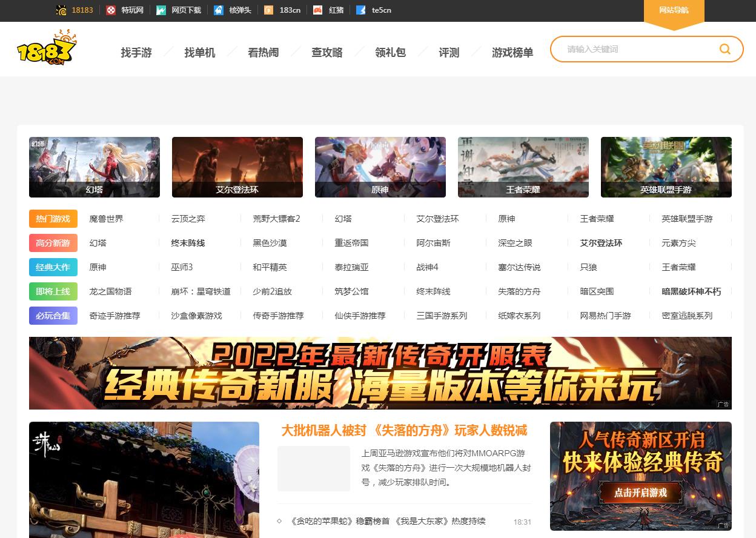Image resolution: width=756 pixels, height=538 pixels.
Task: Select the 即将上线 category tag
Action: 53,291
